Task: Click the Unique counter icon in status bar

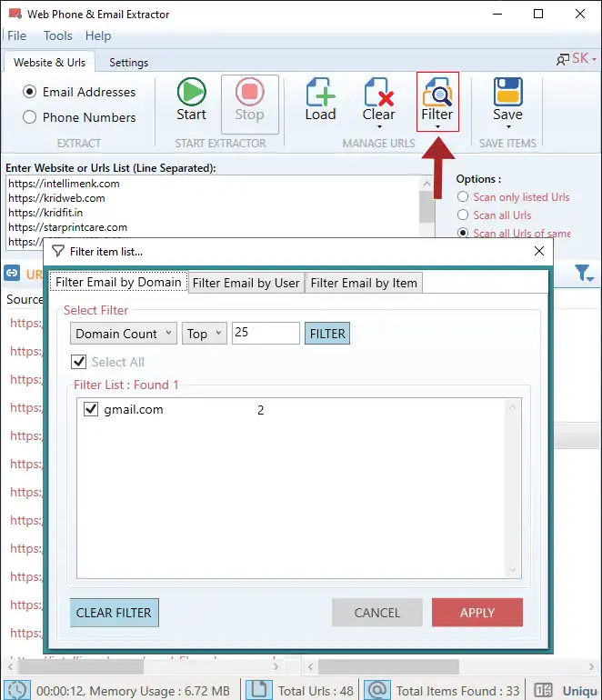Action: [x=544, y=690]
